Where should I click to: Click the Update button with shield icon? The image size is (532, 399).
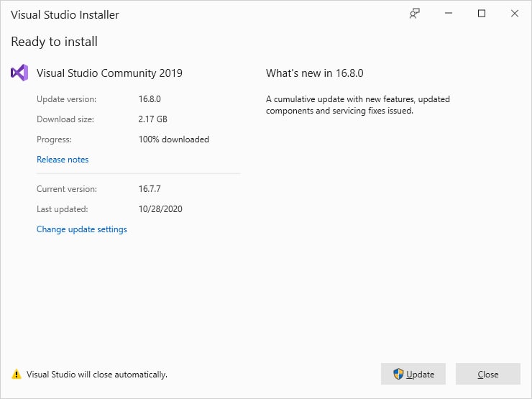coord(413,374)
